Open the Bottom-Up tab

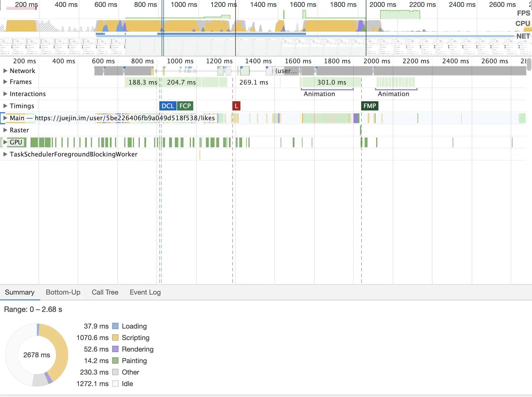(x=63, y=292)
